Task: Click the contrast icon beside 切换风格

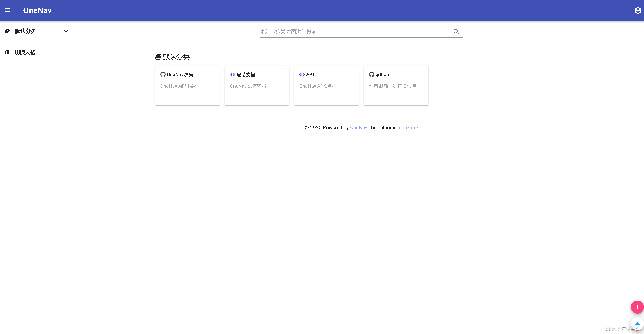Action: 7,52
